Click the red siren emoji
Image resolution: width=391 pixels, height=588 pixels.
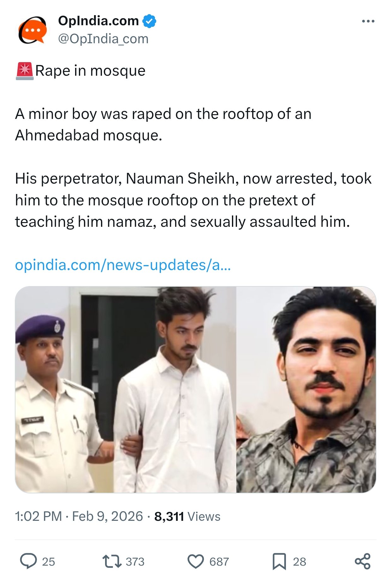(25, 71)
